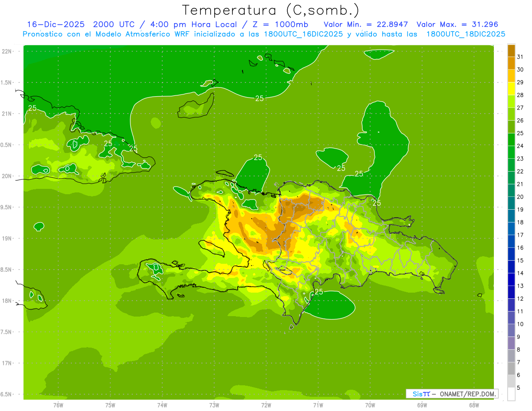Click the '7.5N' latitude axis label
Screen dimensions: 532x411
point(7,332)
